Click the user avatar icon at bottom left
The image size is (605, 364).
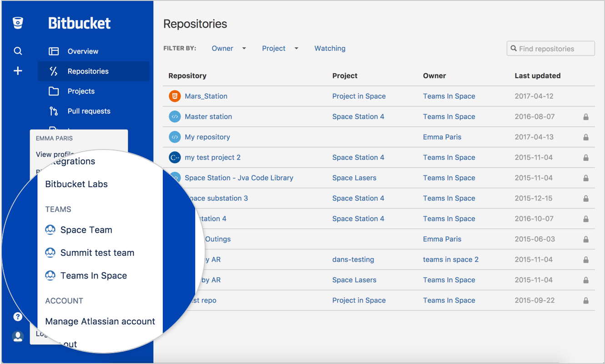[x=18, y=337]
